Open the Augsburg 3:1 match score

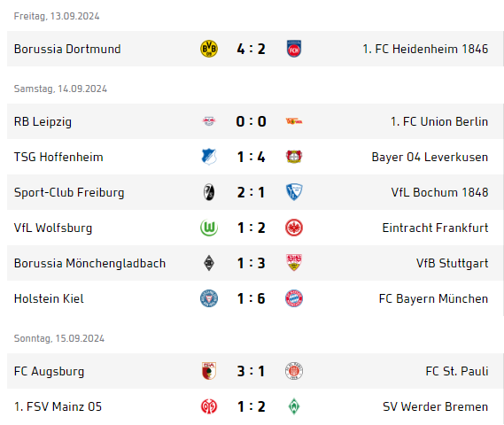(251, 371)
